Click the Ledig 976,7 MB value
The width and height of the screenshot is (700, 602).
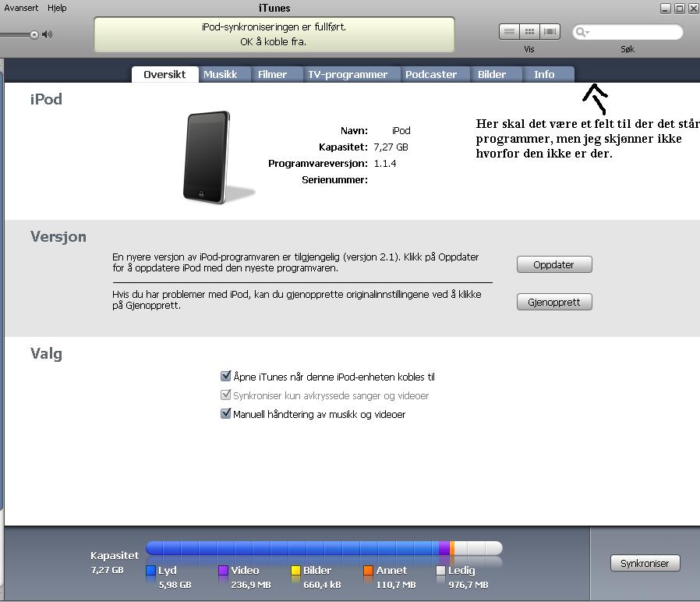pos(468,585)
